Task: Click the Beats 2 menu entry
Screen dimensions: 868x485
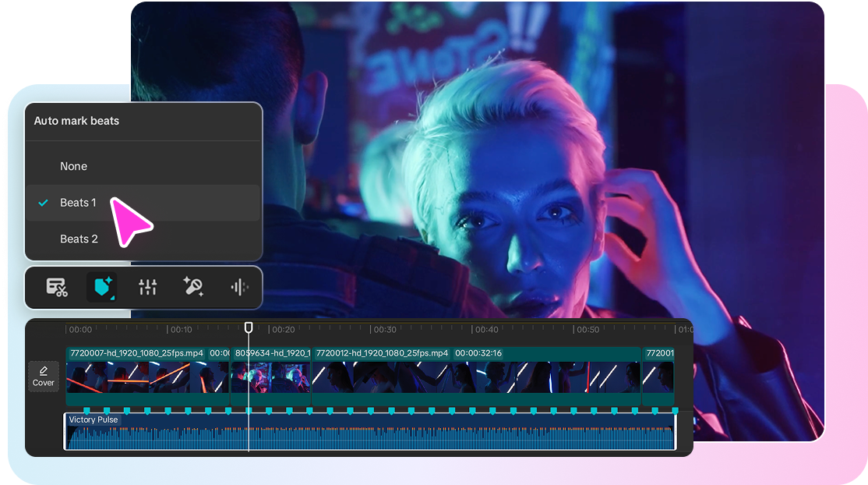Action: coord(79,239)
